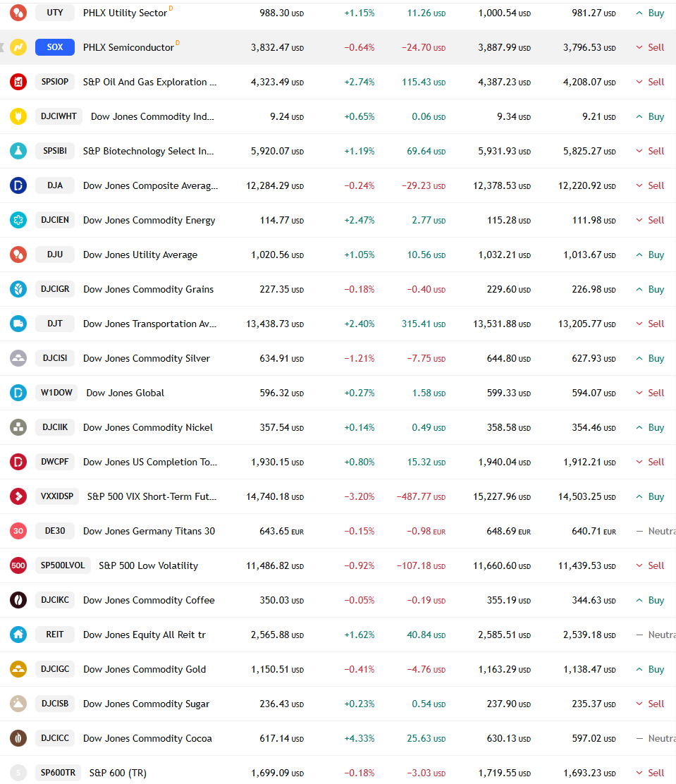This screenshot has width=676, height=784.
Task: Click the DJA logo icon
Action: coord(18,185)
